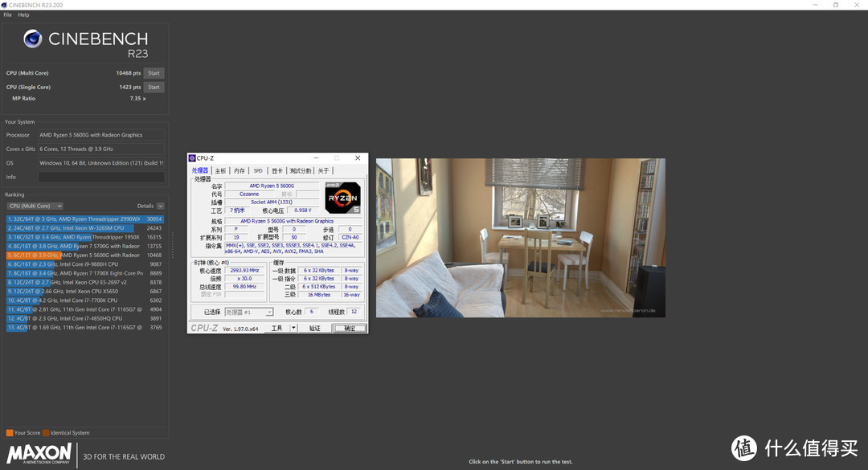Click the CZN-A0 revision value
This screenshot has height=470, width=868.
pos(350,238)
